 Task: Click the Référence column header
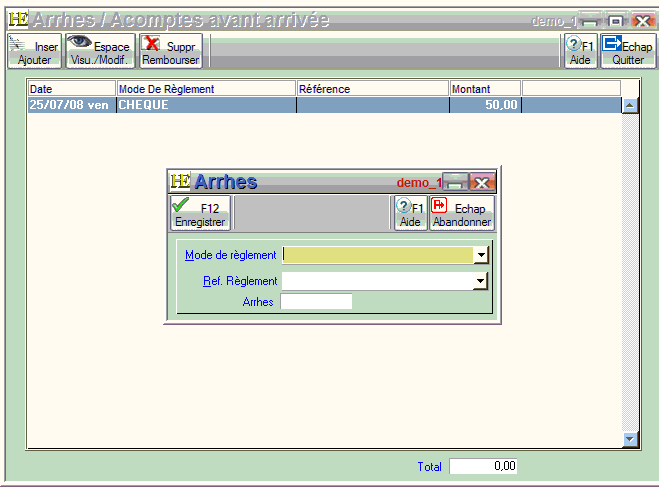(x=373, y=89)
